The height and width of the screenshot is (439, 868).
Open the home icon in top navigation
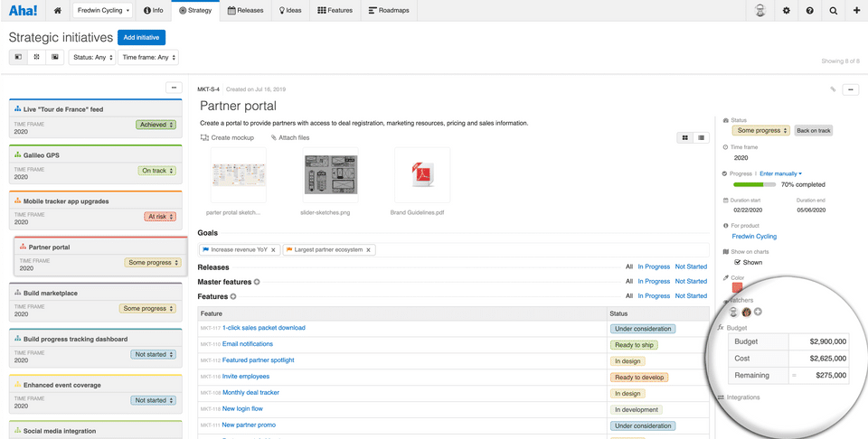58,11
